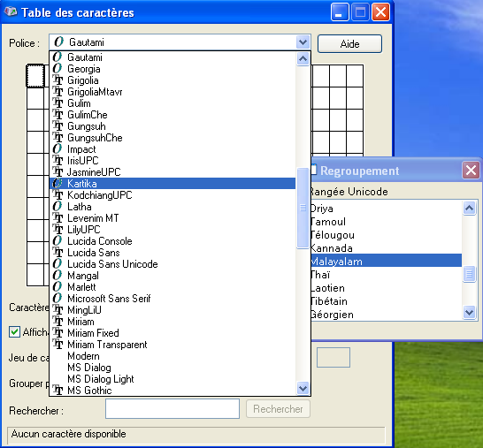The width and height of the screenshot is (483, 448).
Task: Choose the Kartika font entry
Action: [x=172, y=184]
